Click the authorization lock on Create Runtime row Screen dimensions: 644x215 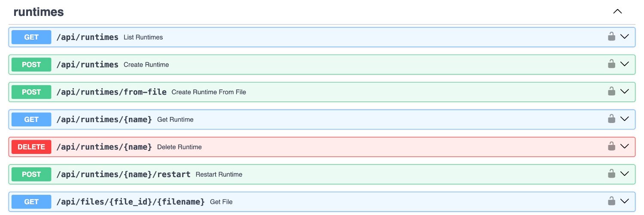coord(611,64)
